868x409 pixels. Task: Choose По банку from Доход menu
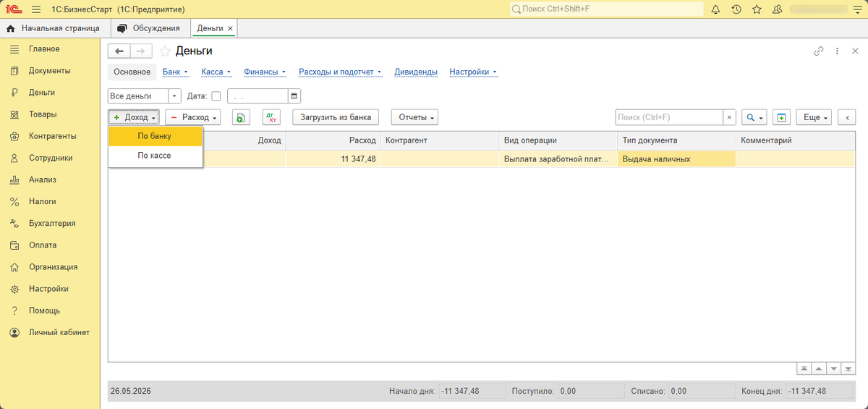(155, 136)
